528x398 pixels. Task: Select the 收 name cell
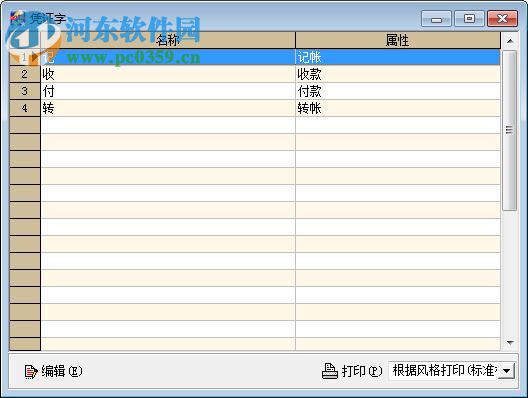pos(168,74)
